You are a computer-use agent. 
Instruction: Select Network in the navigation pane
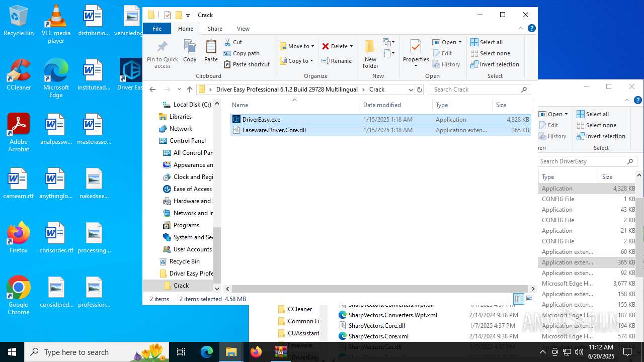click(176, 129)
